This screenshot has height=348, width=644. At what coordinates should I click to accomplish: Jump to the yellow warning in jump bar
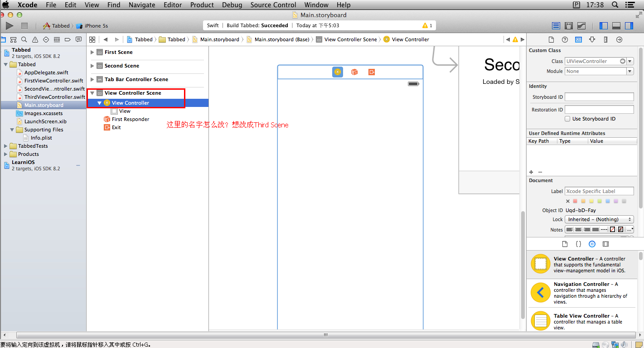pyautogui.click(x=515, y=39)
